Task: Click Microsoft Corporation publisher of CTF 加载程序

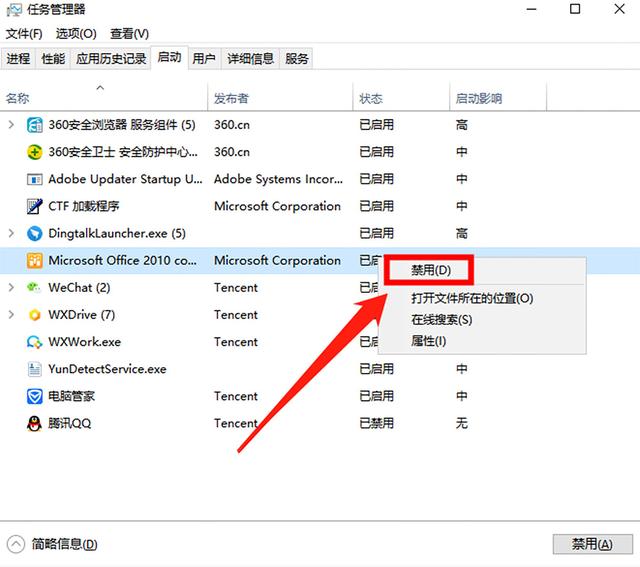Action: tap(278, 206)
